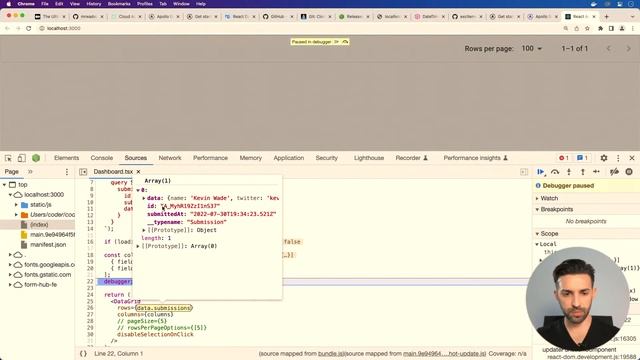Viewport: 640px width, 360px height.
Task: Click the Step into function icon
Action: 569,172
